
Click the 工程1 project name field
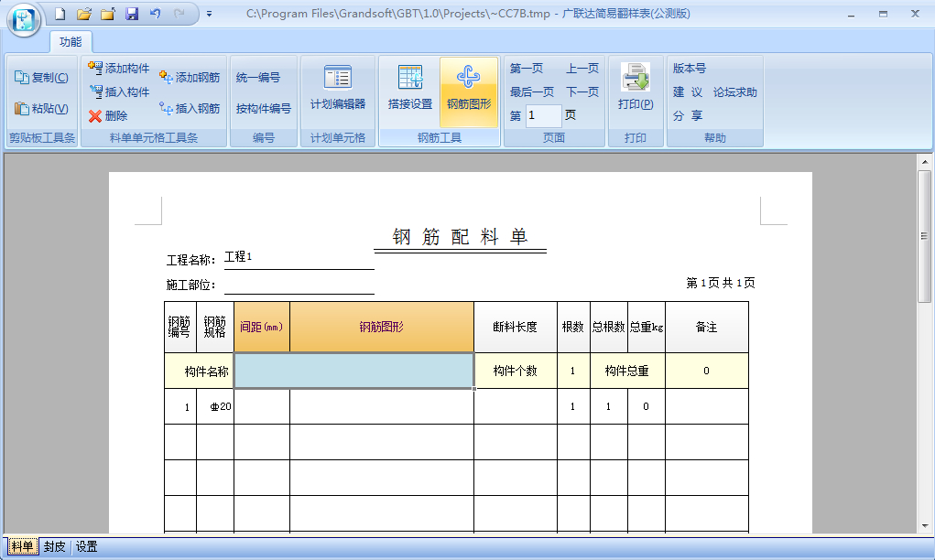[299, 257]
